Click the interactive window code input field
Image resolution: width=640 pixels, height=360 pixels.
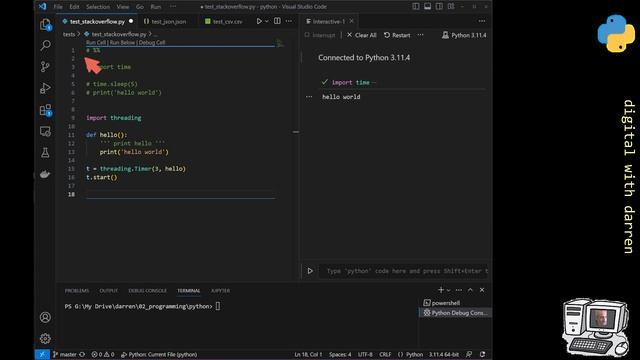(x=404, y=271)
